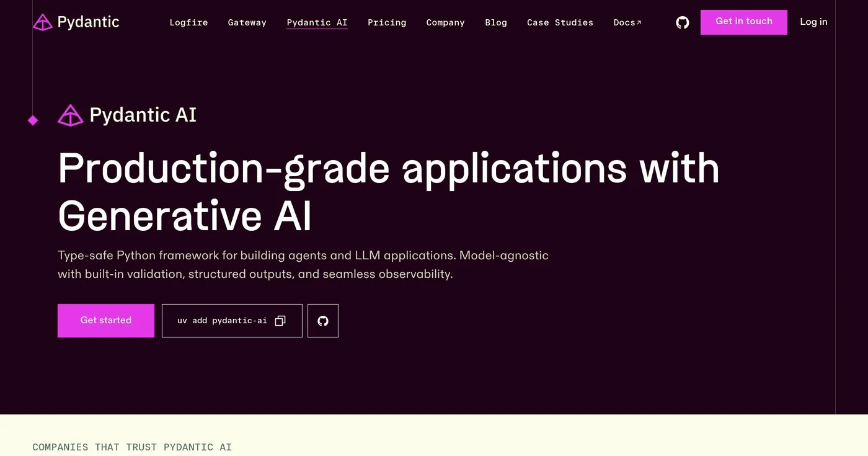Screen dimensions: 868x456
Task: Open the Company menu item
Action: click(445, 22)
